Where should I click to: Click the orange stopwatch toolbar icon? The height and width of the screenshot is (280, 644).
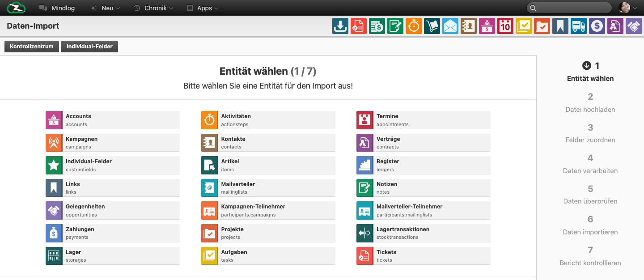pos(414,26)
